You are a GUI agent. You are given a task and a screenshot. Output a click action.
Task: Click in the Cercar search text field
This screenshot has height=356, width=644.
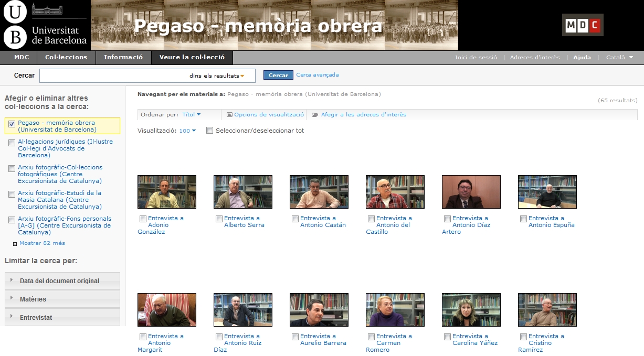[x=113, y=75]
